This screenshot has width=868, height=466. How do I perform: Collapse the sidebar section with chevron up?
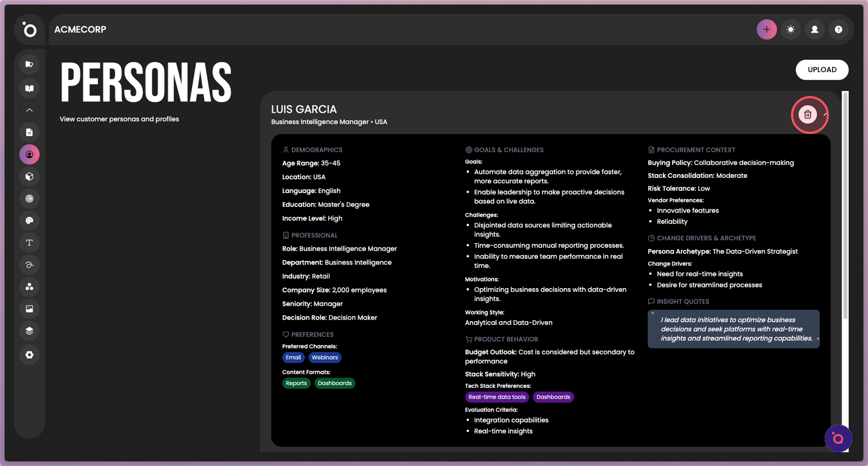pos(29,110)
